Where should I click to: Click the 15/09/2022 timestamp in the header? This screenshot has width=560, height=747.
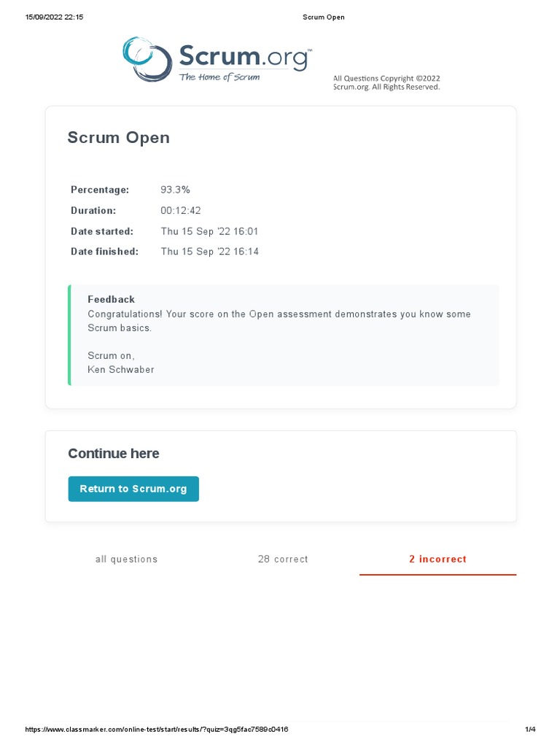(54, 18)
